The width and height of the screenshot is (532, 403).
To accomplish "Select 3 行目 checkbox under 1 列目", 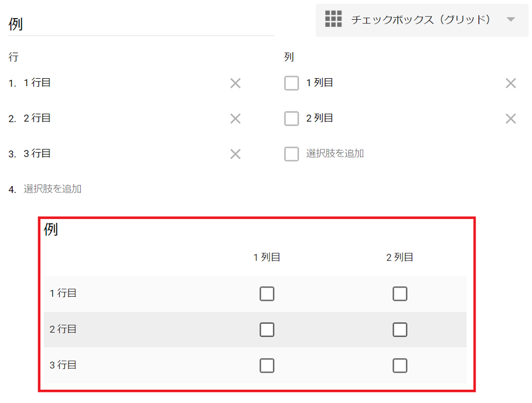I will click(x=267, y=365).
